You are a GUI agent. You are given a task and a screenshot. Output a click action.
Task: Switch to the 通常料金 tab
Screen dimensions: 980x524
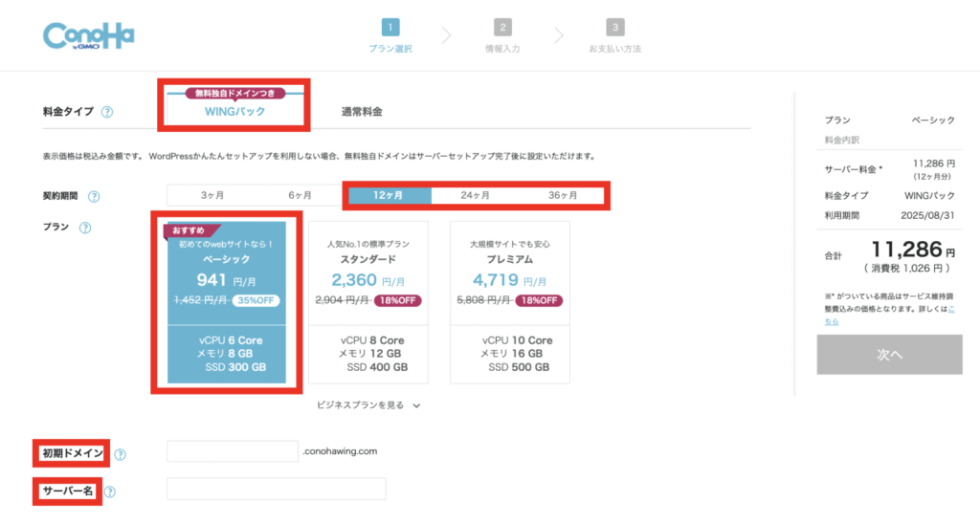[x=362, y=112]
